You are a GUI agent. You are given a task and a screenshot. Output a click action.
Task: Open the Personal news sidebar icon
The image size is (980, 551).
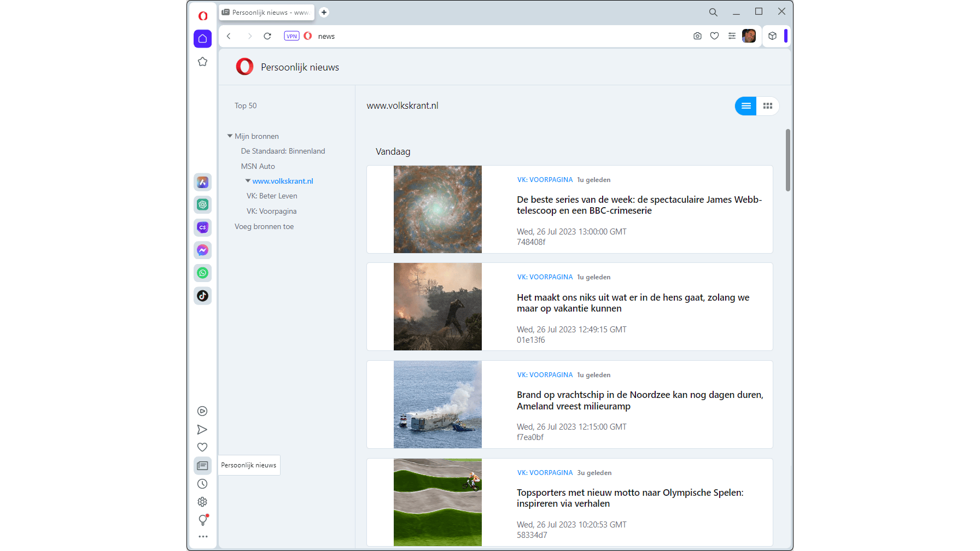coord(202,466)
